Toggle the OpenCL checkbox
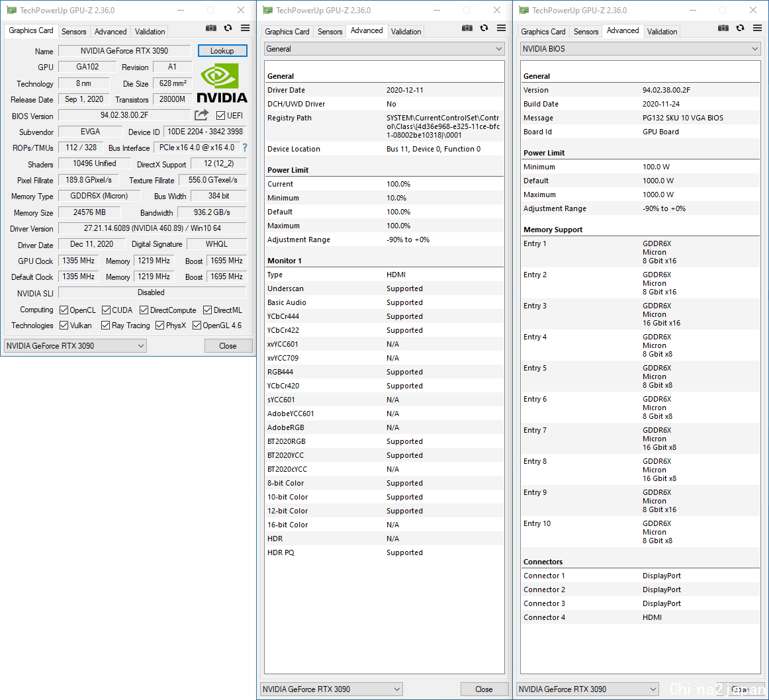Viewport: 769px width, 700px height. point(64,310)
